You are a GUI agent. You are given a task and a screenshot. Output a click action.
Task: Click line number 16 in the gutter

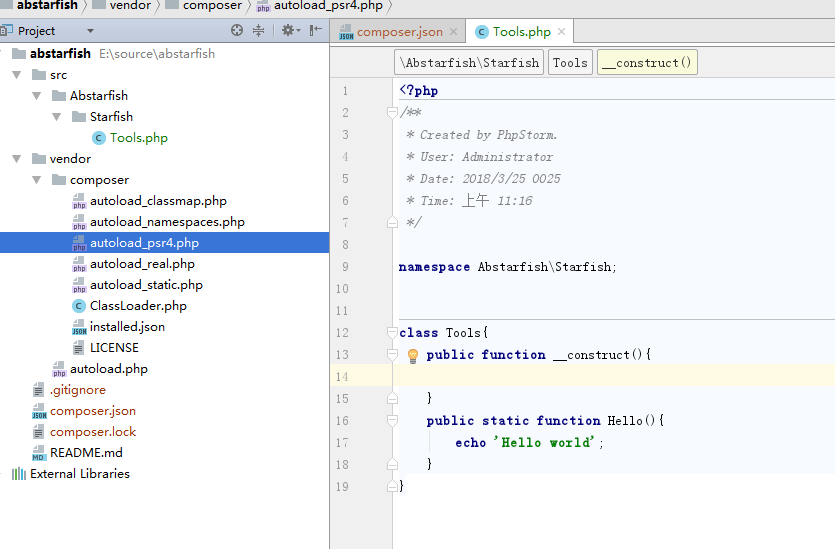pyautogui.click(x=342, y=421)
